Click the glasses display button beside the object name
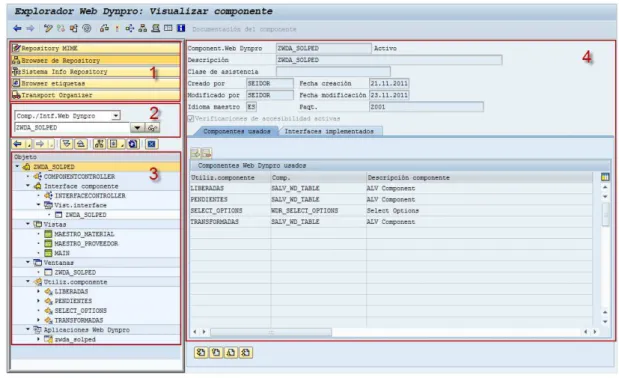This screenshot has width=619, height=378. (x=152, y=127)
